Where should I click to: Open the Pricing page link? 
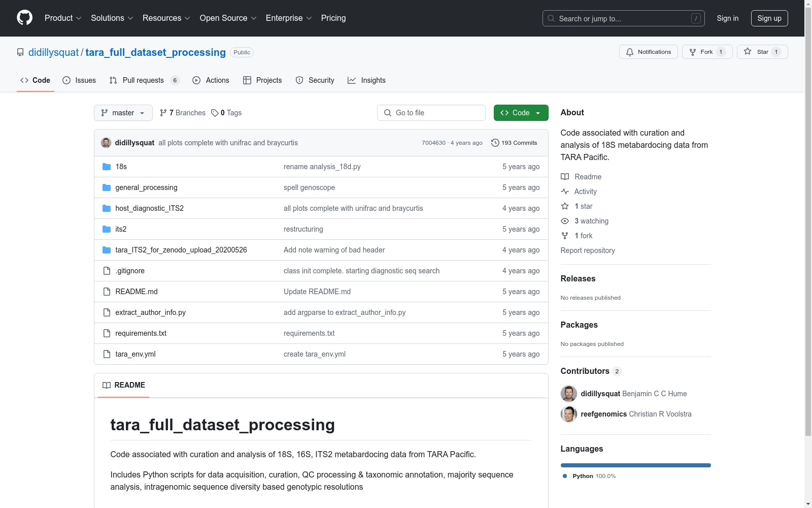(x=333, y=18)
